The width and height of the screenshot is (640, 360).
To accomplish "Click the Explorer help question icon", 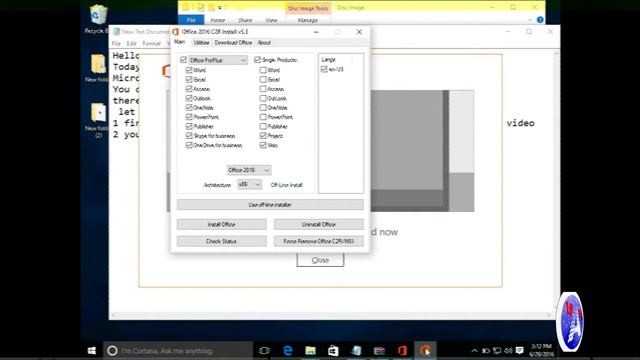I will click(540, 20).
